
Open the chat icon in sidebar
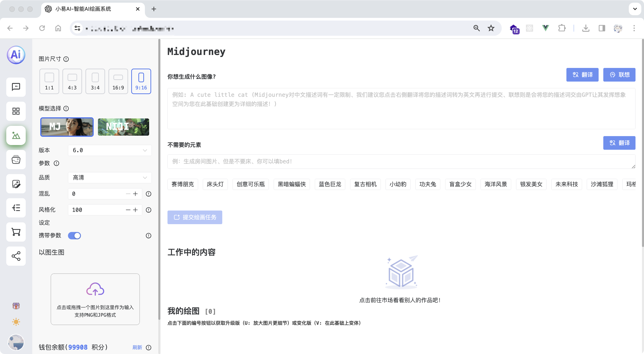(x=16, y=87)
